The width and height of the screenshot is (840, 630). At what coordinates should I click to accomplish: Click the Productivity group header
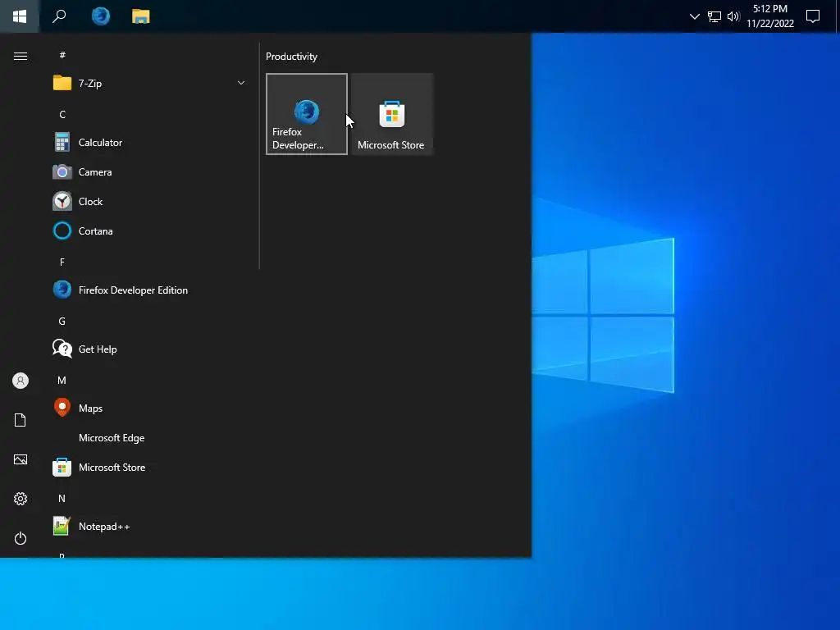point(291,57)
